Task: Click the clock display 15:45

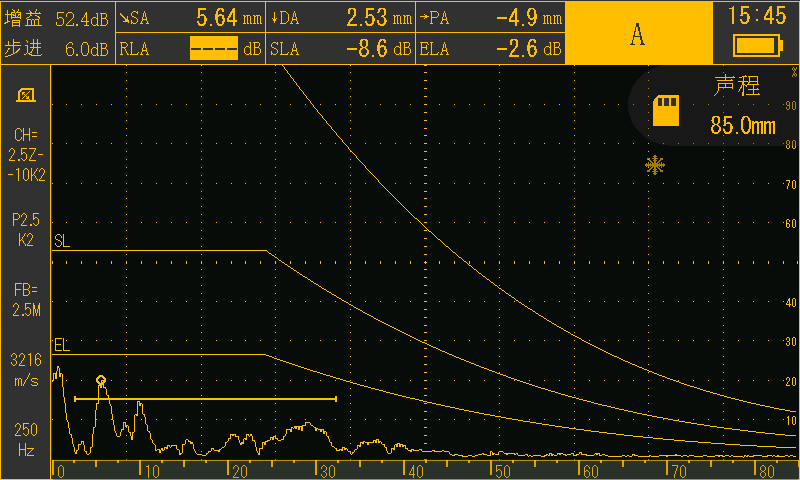Action: [x=757, y=16]
